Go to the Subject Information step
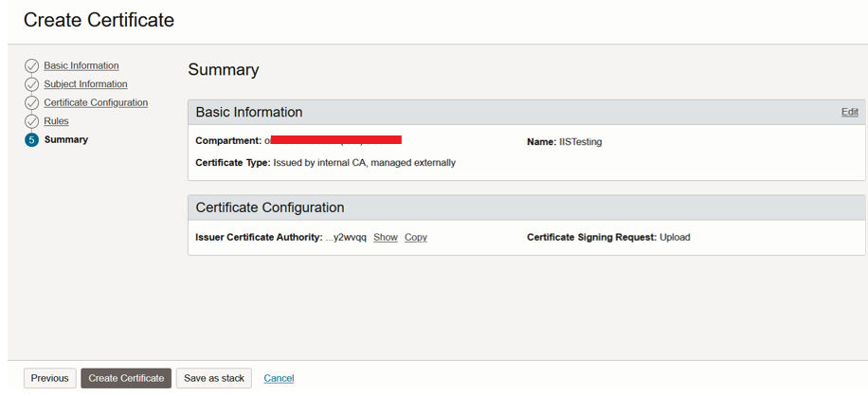 pos(85,84)
